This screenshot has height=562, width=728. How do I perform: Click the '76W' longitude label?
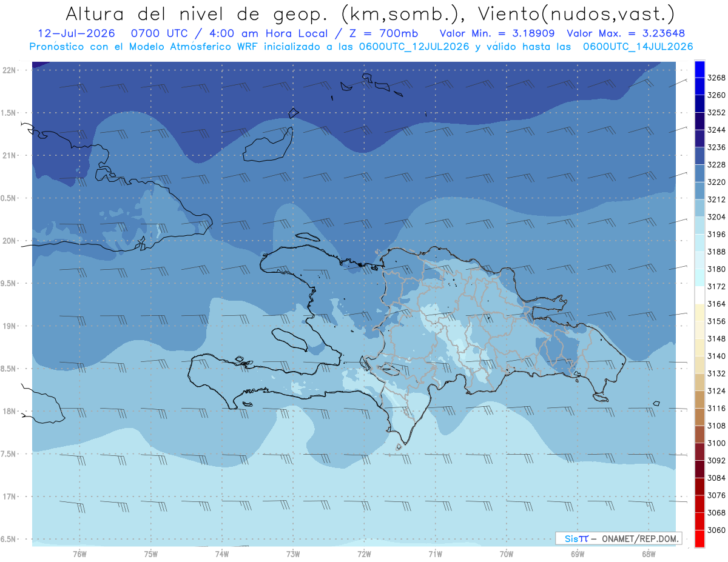click(79, 554)
